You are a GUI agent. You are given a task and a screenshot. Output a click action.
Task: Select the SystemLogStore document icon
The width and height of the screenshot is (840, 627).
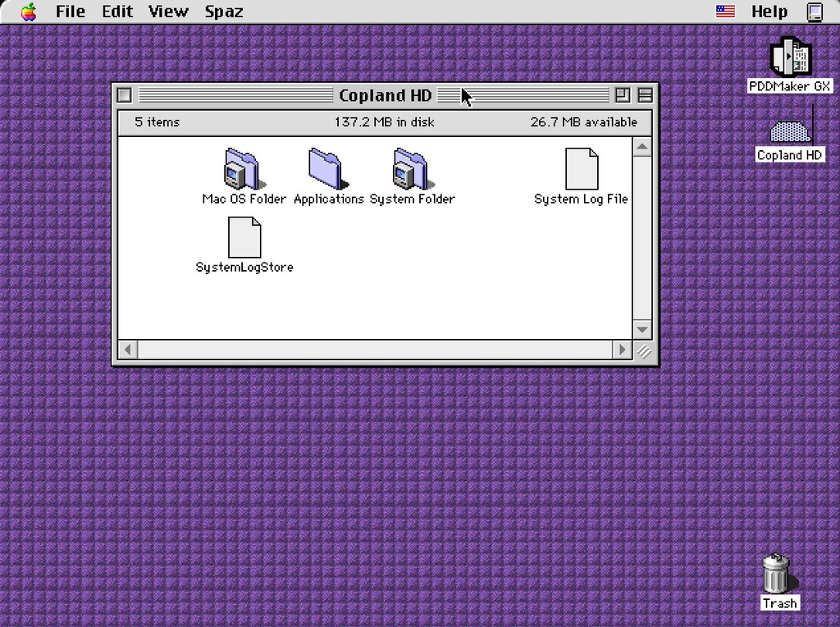(x=244, y=237)
